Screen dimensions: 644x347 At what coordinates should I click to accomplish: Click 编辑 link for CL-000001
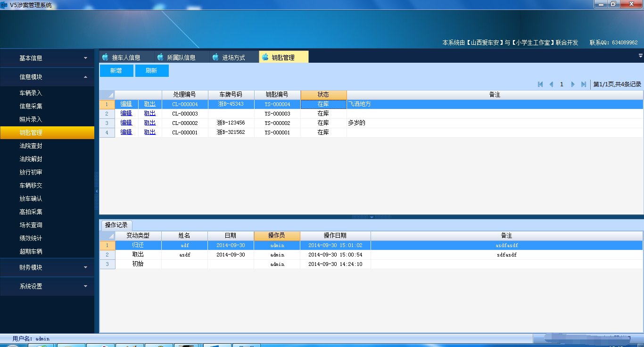coord(126,132)
